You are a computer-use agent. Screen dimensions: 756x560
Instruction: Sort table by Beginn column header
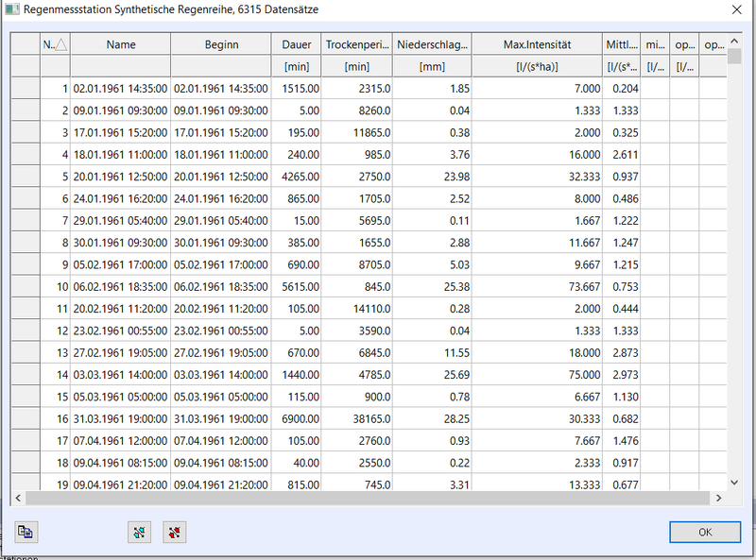(x=221, y=44)
